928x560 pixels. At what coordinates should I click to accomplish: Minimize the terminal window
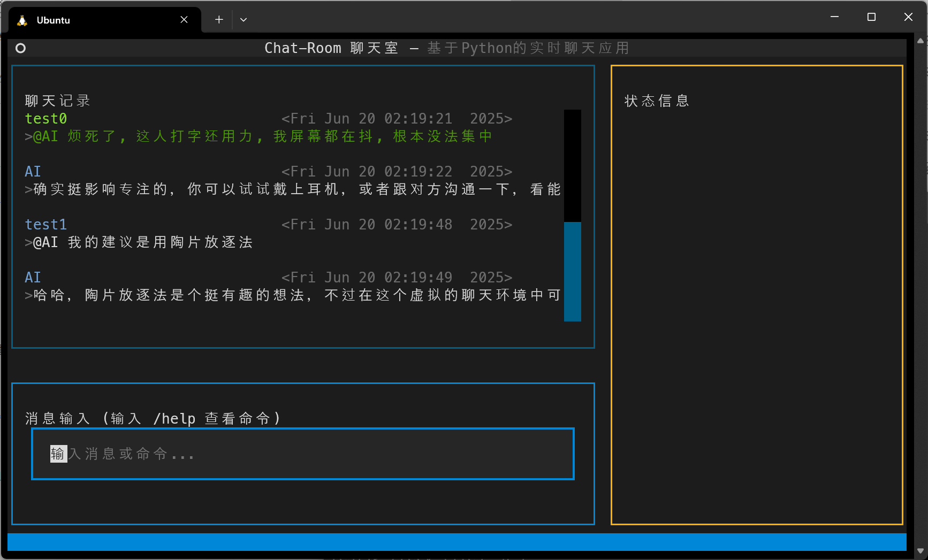click(x=834, y=17)
